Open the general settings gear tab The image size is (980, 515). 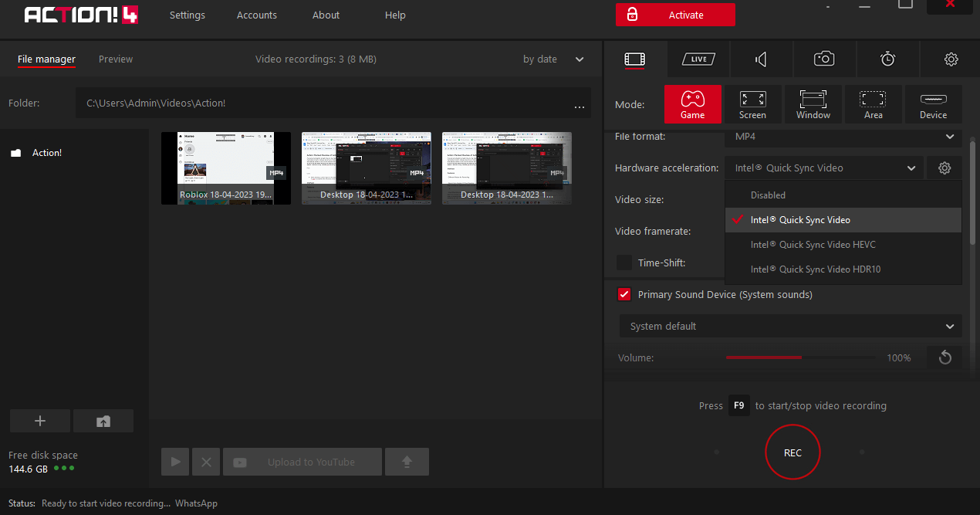(951, 59)
